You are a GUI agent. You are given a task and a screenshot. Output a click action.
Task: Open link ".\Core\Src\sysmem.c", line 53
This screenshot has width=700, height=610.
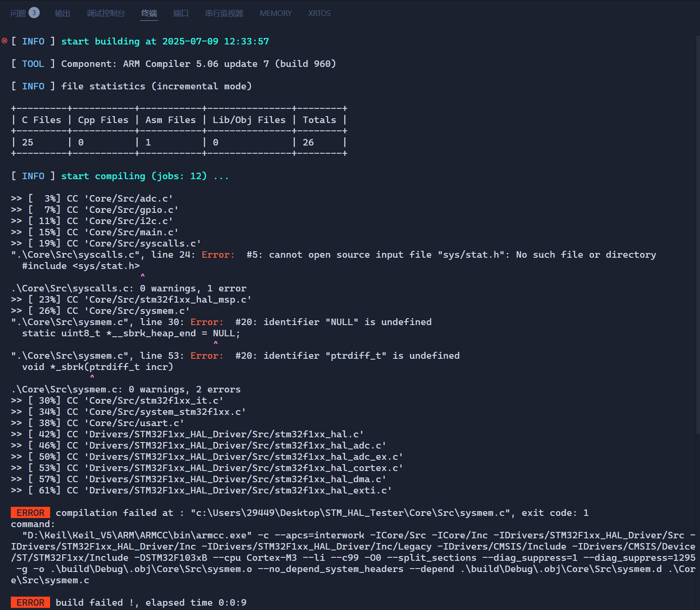coord(98,356)
